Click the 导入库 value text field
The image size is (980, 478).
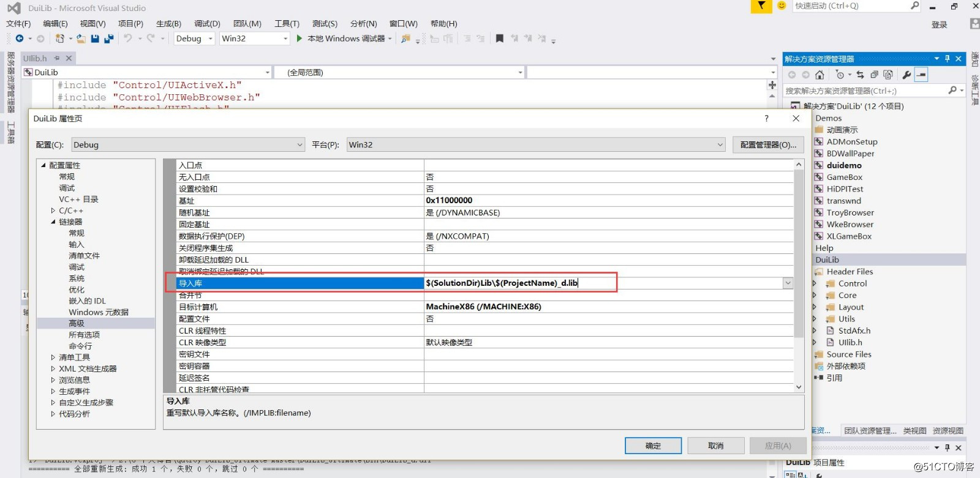coord(603,283)
